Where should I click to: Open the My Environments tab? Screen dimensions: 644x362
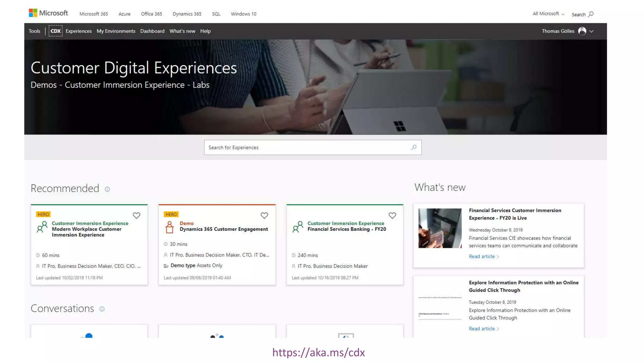tap(116, 31)
